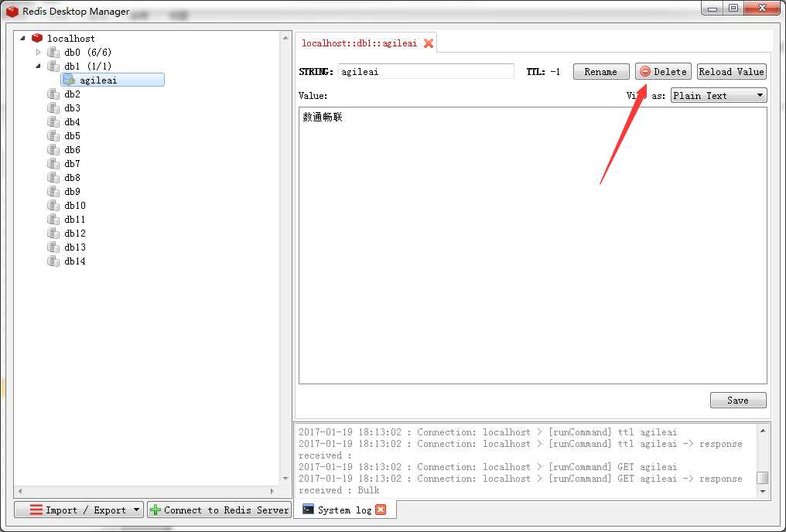Select db14 in the tree

tap(75, 261)
